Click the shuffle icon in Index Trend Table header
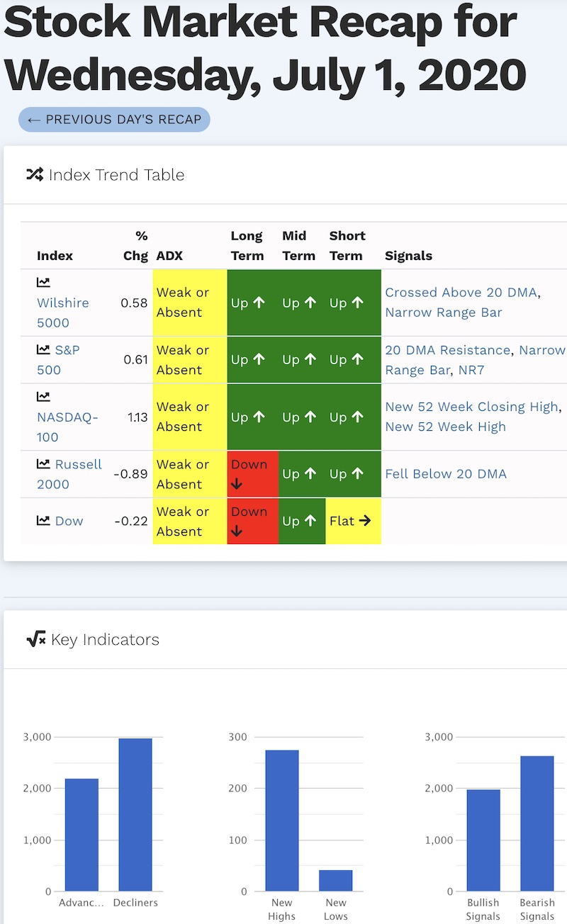The height and width of the screenshot is (924, 567). [35, 174]
